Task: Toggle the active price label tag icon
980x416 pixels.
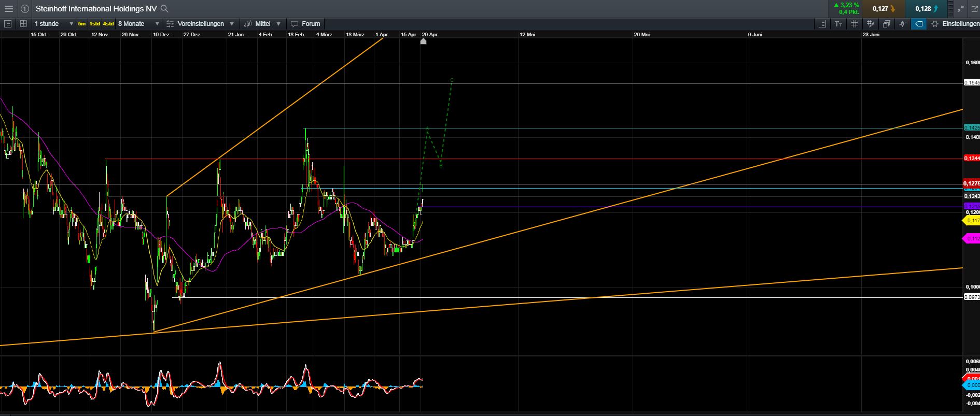Action: click(919, 24)
